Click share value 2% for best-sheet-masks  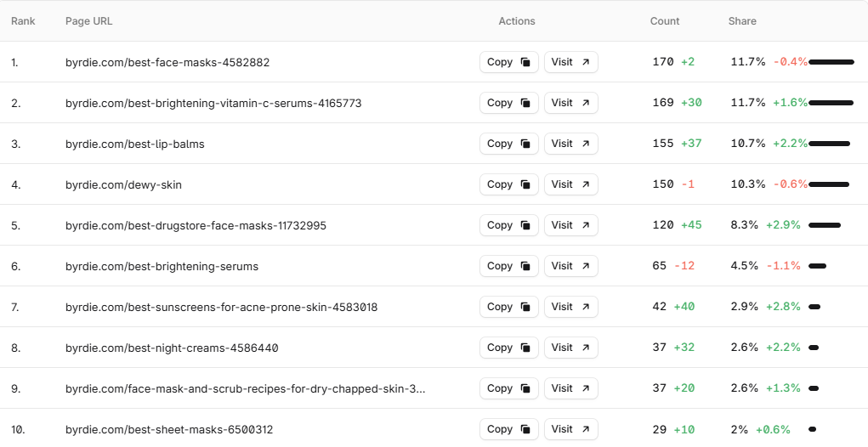pos(739,429)
